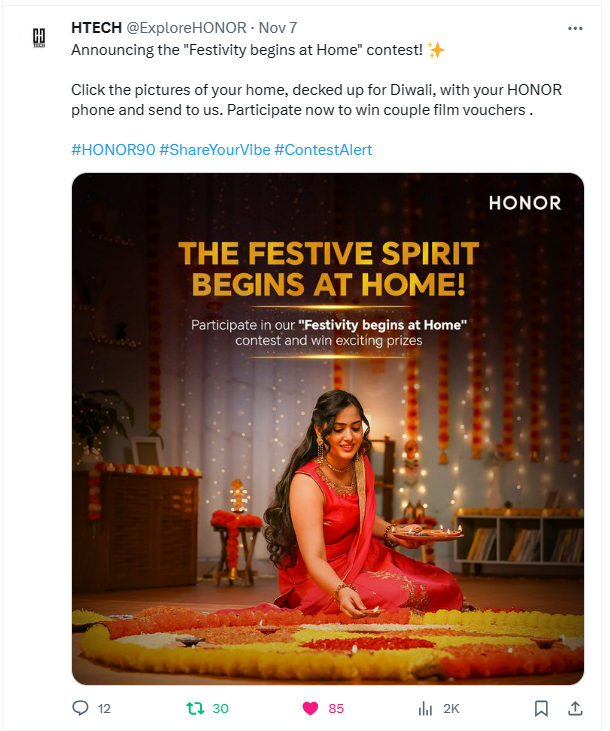Open the #ContestAlert hashtag
The width and height of the screenshot is (610, 731).
coord(323,150)
